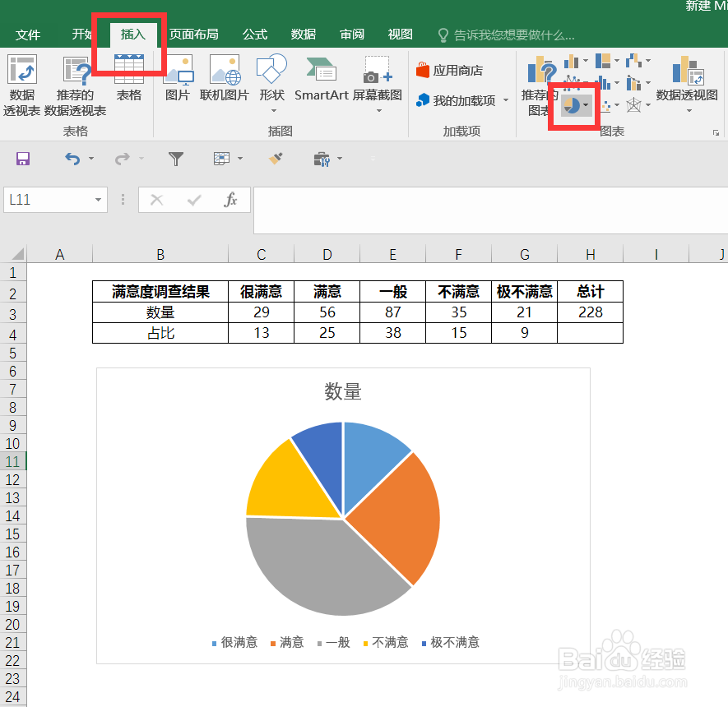Screen dimensions: 728x707
Task: Select column header E
Action: 392,254
